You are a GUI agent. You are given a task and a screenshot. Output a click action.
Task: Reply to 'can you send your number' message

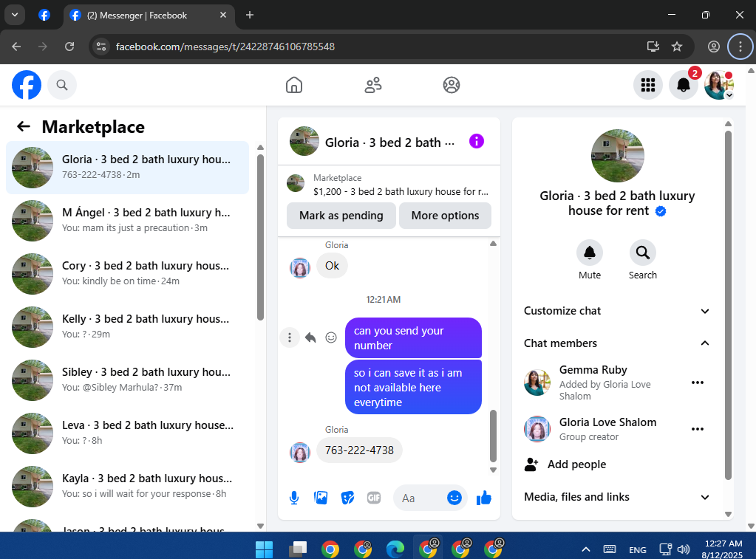click(310, 337)
